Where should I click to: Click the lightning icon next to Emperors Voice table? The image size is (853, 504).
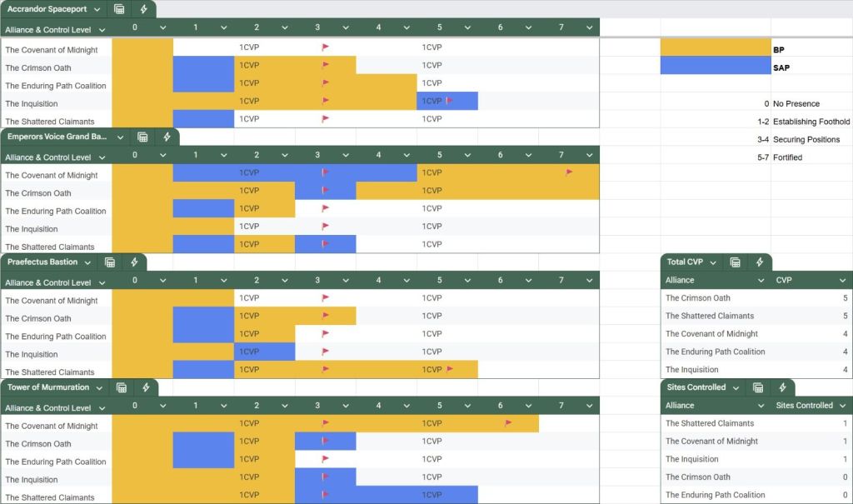[x=167, y=137]
